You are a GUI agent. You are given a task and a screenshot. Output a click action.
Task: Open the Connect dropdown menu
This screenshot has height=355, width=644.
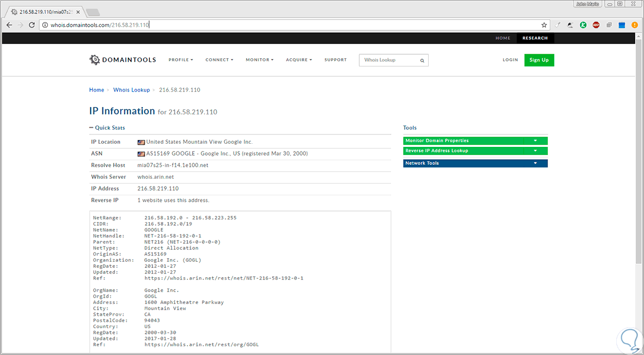click(x=219, y=60)
